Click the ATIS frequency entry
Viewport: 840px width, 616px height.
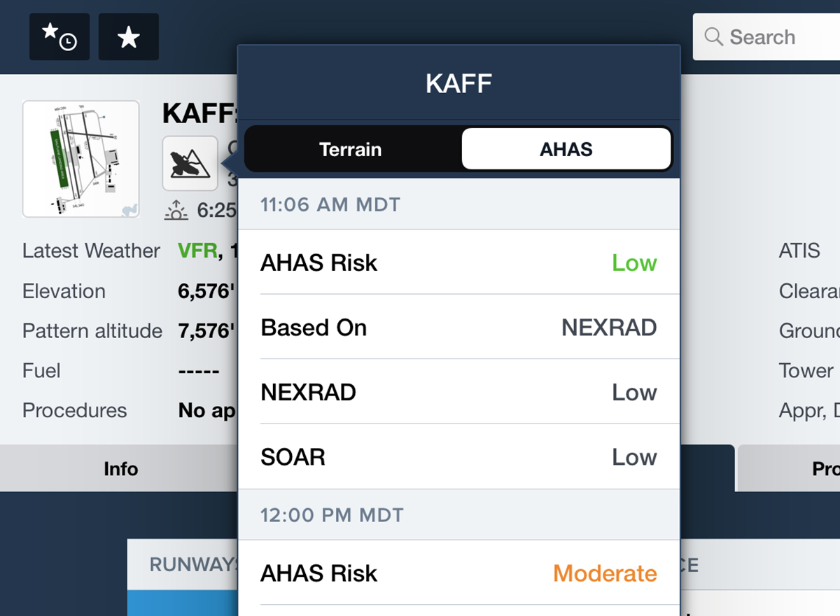tap(799, 251)
